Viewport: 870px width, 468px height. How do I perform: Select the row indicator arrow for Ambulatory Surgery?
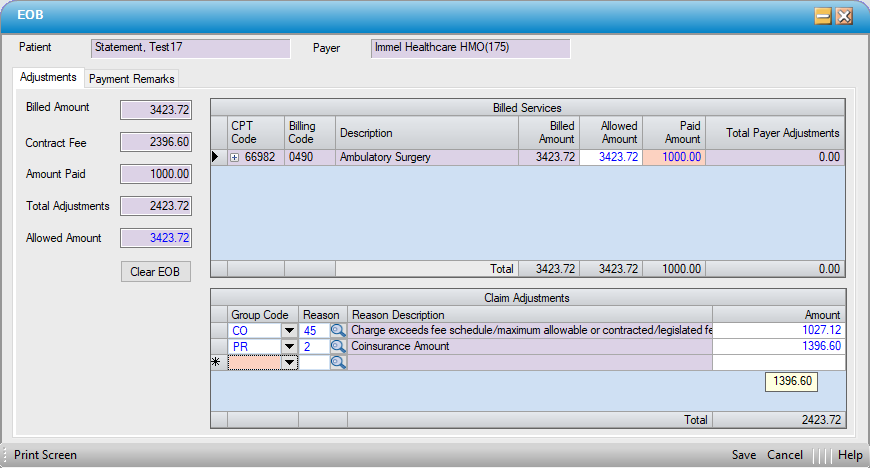pos(217,157)
